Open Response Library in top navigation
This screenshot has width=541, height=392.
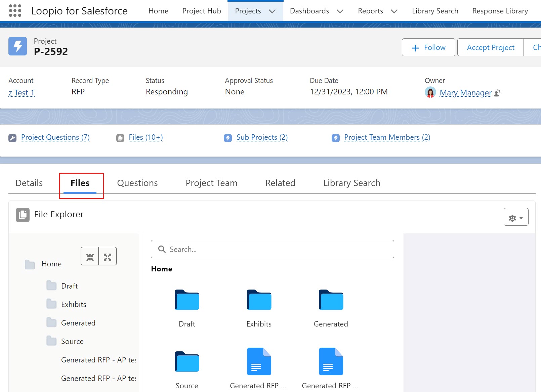[500, 11]
